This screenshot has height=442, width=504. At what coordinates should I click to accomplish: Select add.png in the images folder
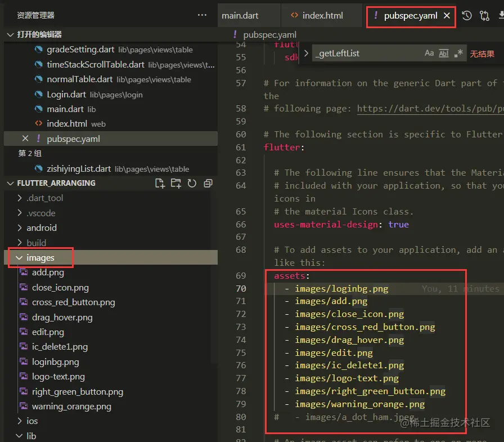pos(48,273)
